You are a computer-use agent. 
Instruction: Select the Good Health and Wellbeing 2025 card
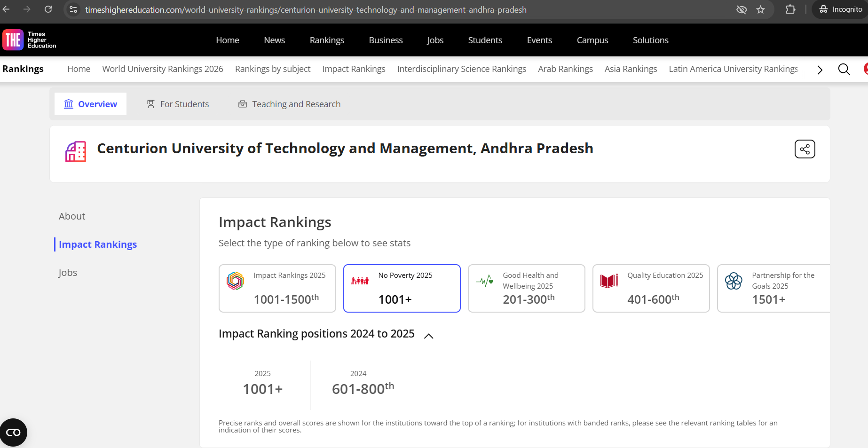526,288
